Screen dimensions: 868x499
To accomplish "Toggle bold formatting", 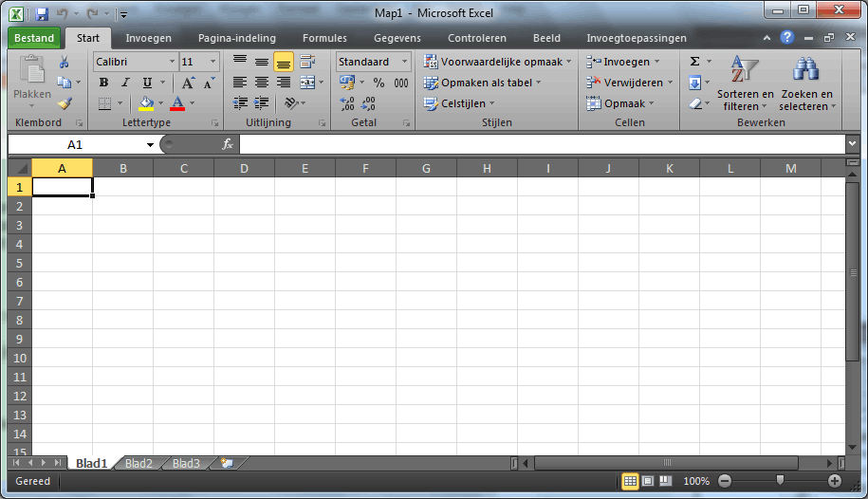I will (x=103, y=83).
